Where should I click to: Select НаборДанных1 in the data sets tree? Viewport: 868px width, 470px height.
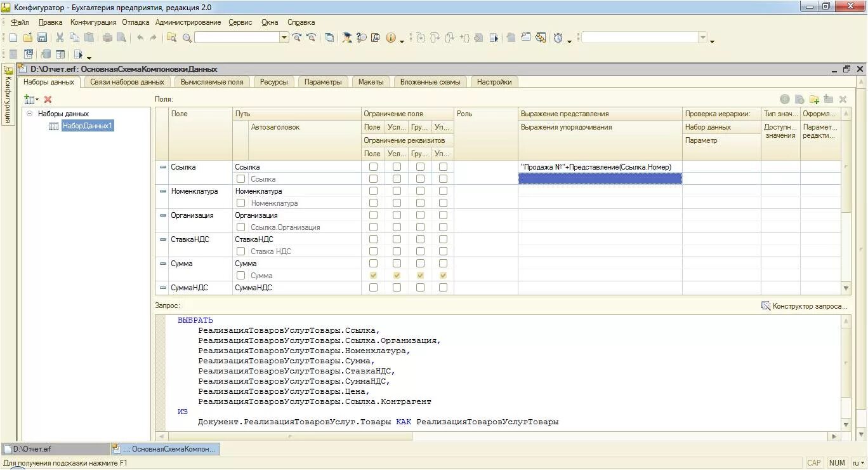(x=87, y=126)
